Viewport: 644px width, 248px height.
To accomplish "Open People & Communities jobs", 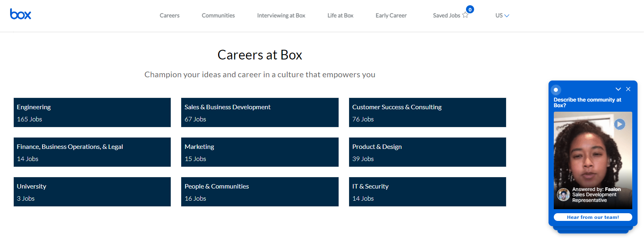I will [x=260, y=192].
